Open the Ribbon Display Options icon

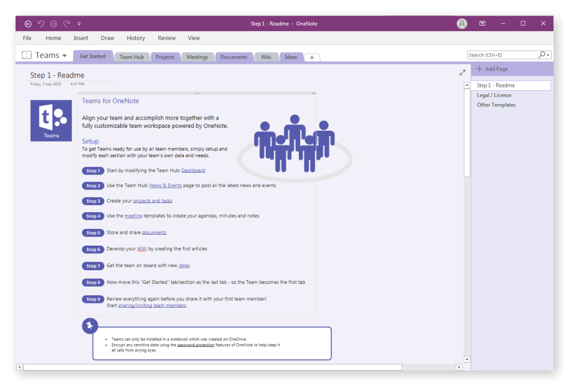[x=482, y=23]
